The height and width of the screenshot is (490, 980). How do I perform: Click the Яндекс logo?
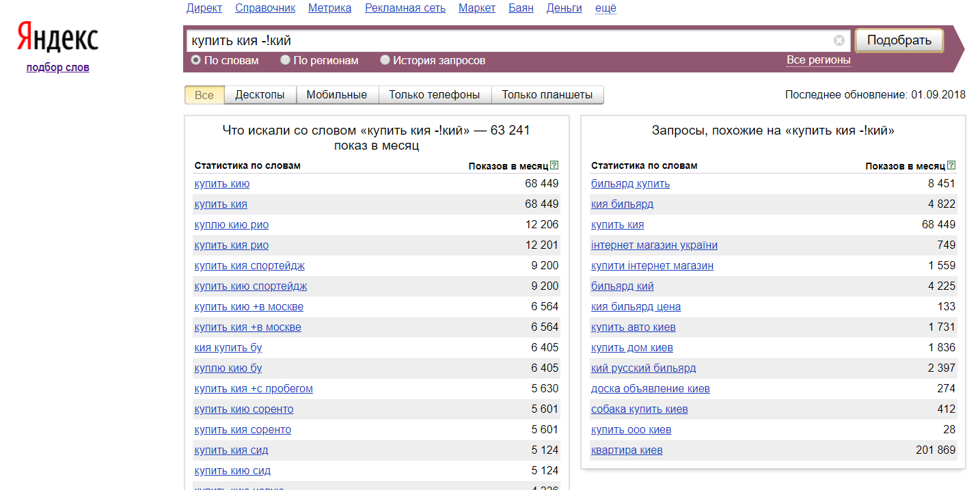58,38
